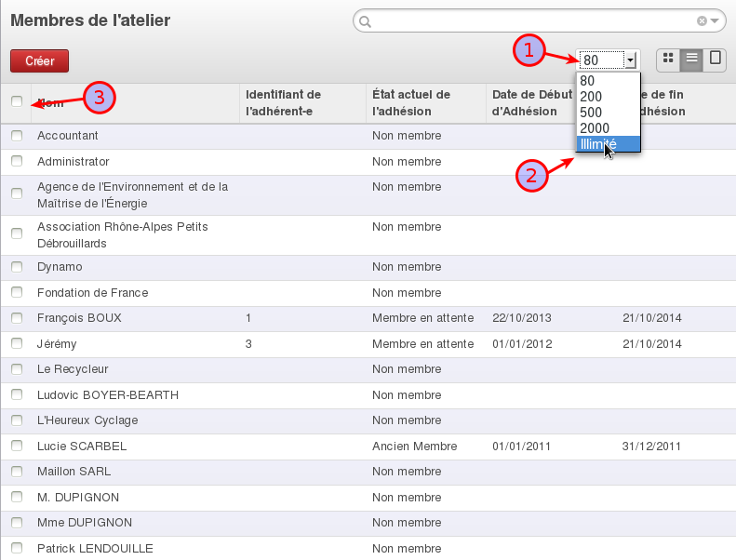
Task: Tick the checkbox for Fondation de France
Action: pyautogui.click(x=17, y=292)
